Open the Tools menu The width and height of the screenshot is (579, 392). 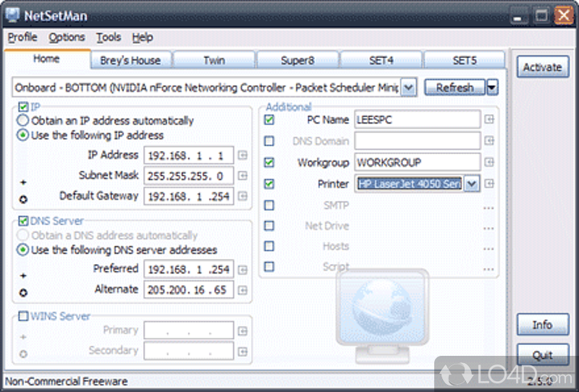pyautogui.click(x=109, y=38)
